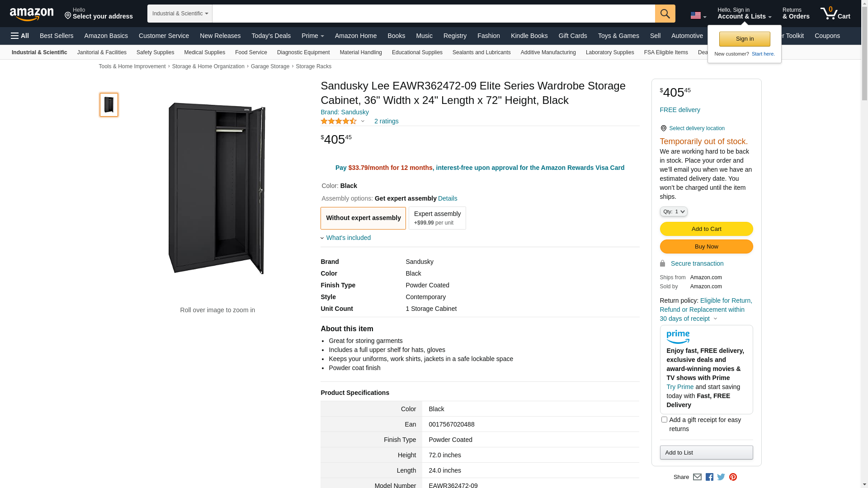
Task: Go to Safety Supplies category tab
Action: pos(155,52)
